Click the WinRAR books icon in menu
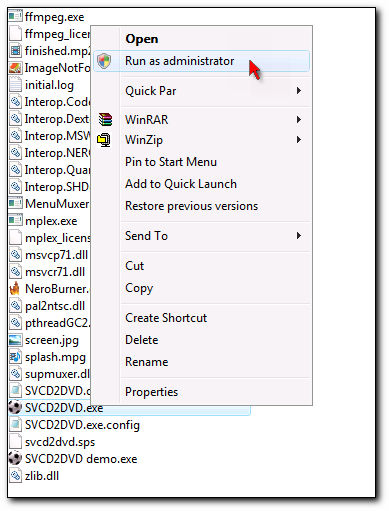This screenshot has height=511, width=389. point(105,120)
